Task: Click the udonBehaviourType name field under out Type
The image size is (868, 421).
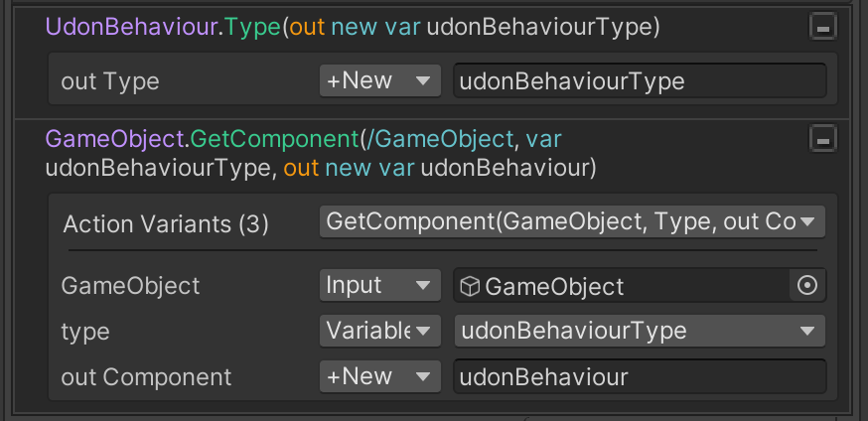Action: [x=640, y=80]
